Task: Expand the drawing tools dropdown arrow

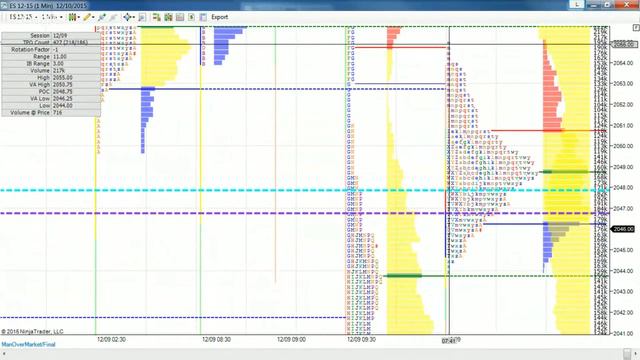Action: (x=93, y=18)
